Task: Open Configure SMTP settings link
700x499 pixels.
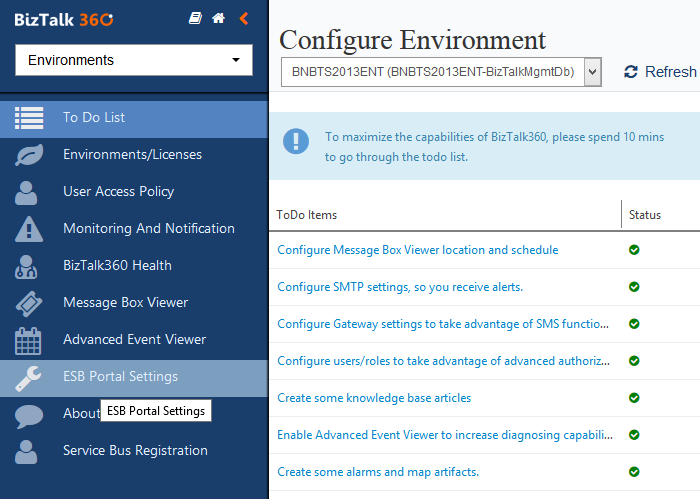Action: click(400, 287)
